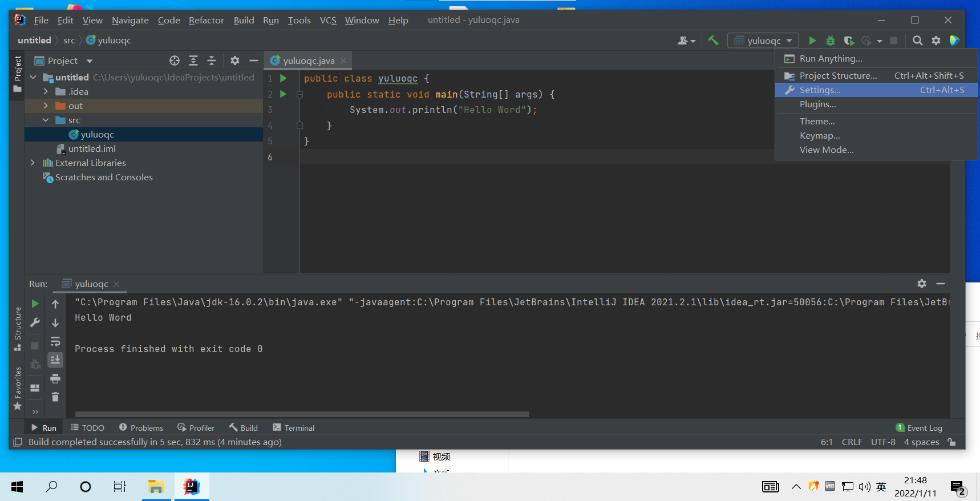
Task: Click Expand All in Project panel
Action: coord(193,60)
